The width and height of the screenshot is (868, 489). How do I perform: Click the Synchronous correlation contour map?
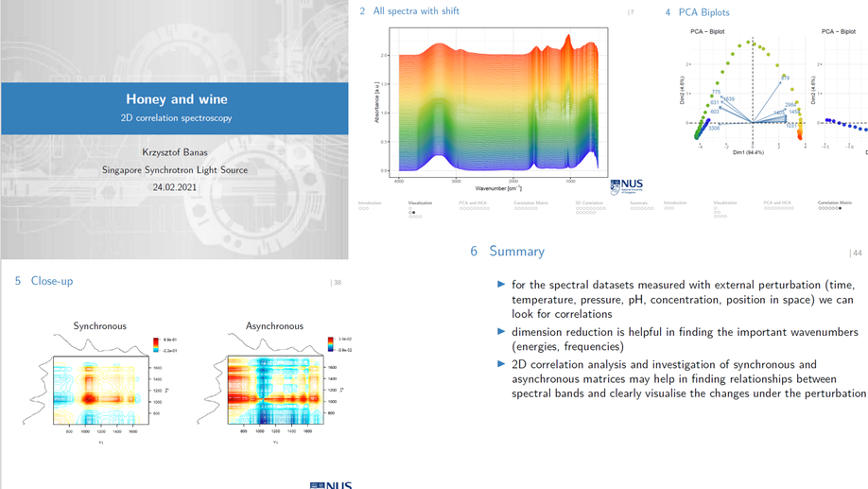tap(101, 390)
